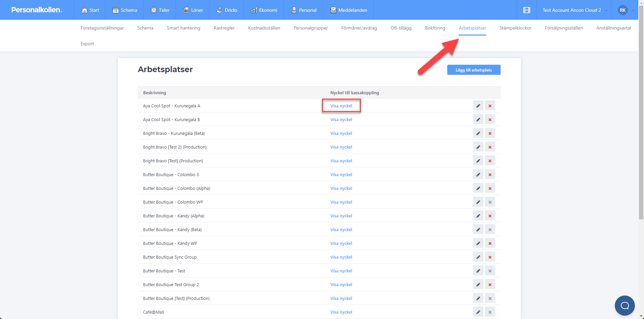Switch to Personalgrupper tab

click(311, 28)
